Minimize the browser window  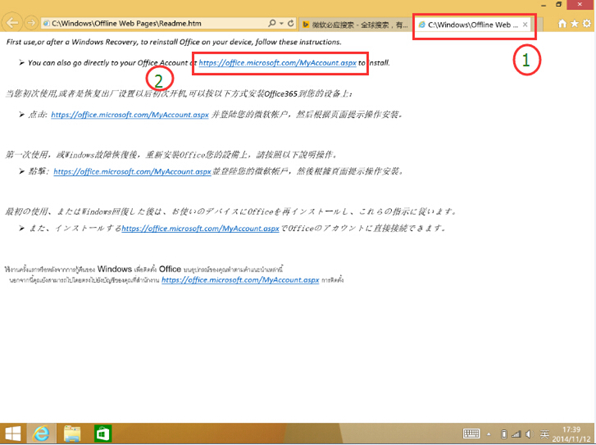point(544,5)
